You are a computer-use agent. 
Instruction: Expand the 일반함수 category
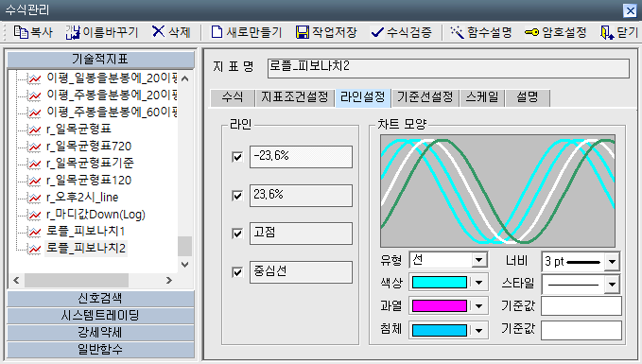click(x=101, y=350)
